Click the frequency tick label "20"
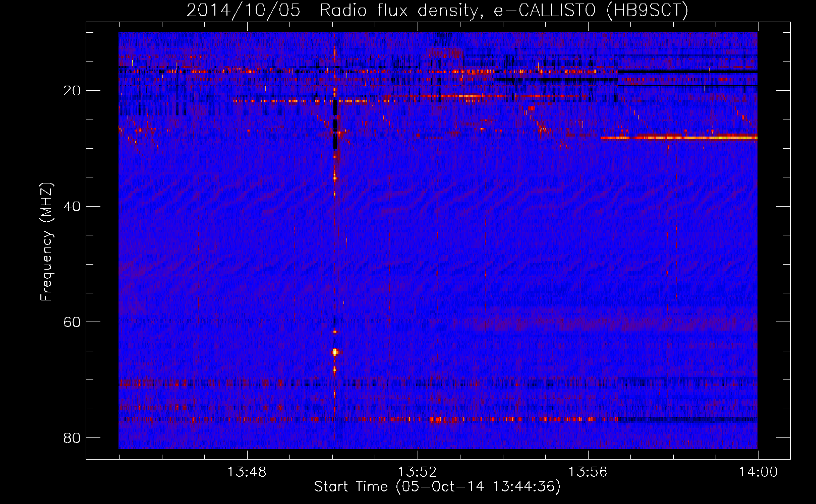The width and height of the screenshot is (816, 504). [x=72, y=91]
